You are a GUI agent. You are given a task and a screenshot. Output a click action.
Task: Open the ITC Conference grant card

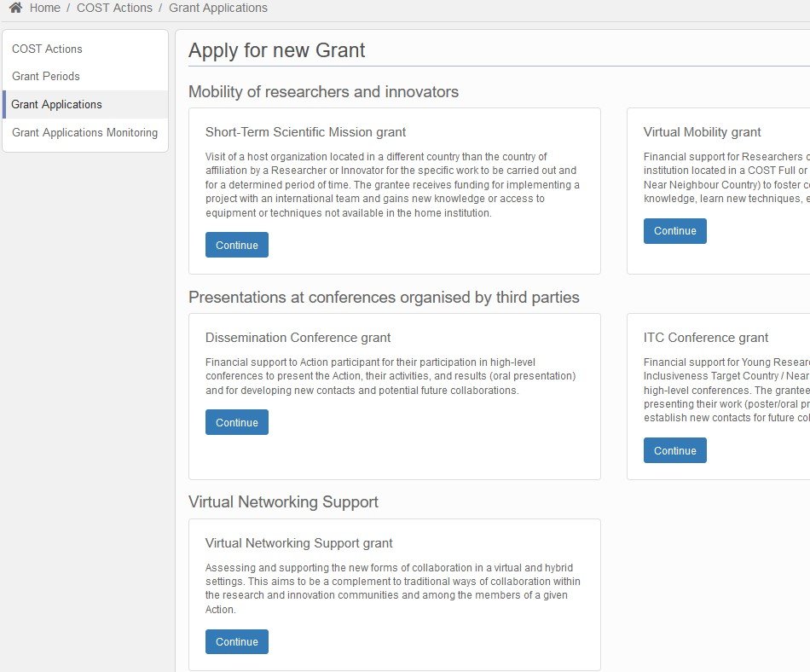(x=705, y=337)
